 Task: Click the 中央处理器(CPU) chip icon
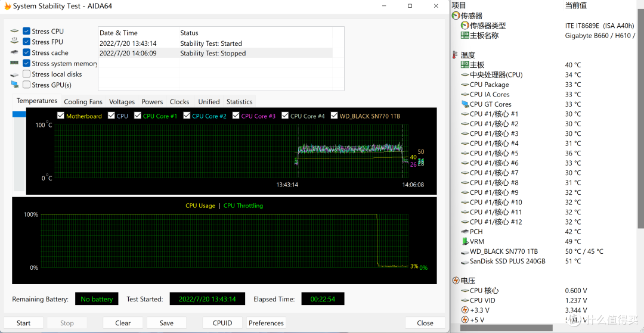click(x=465, y=74)
